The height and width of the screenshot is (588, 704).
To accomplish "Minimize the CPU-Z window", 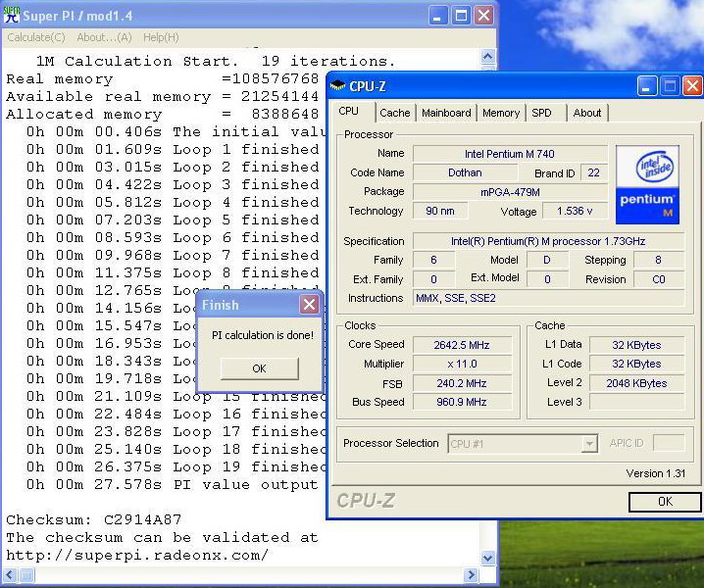I will (x=646, y=86).
